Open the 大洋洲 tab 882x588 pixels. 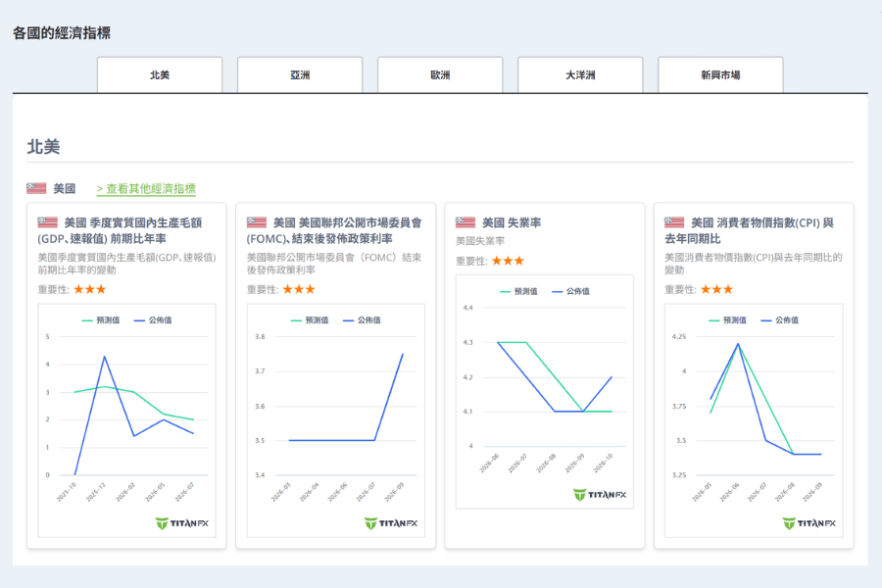point(580,74)
